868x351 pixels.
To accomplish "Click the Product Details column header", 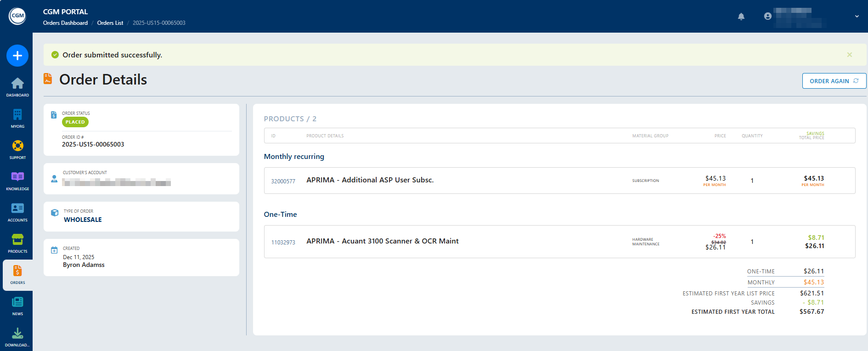I will pos(325,136).
